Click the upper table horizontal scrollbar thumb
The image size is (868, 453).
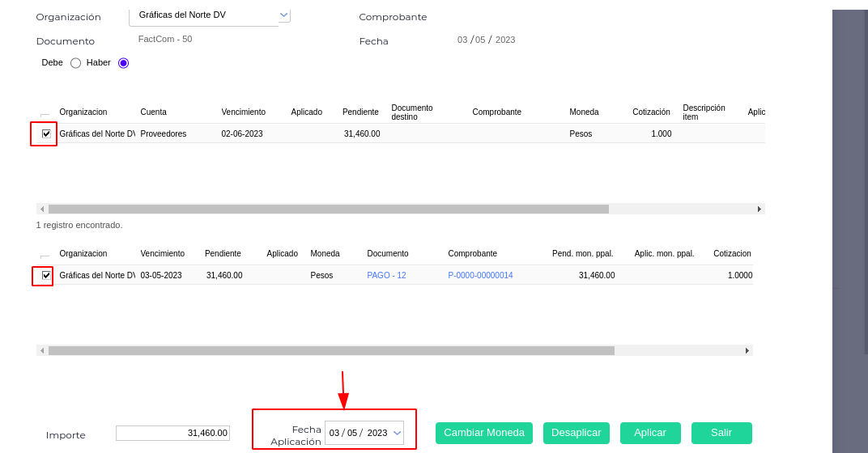328,209
